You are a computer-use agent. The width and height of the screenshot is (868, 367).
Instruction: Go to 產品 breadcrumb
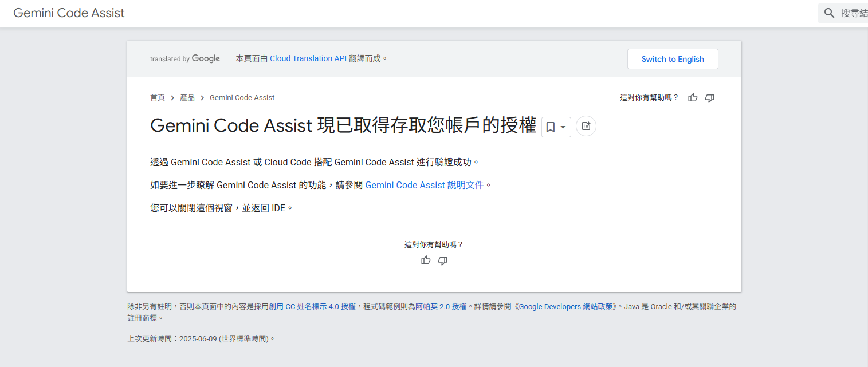(187, 98)
